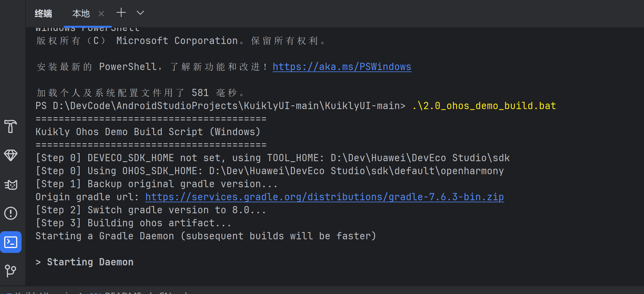Click the 终端 panel title
The height and width of the screenshot is (294, 644).
43,14
